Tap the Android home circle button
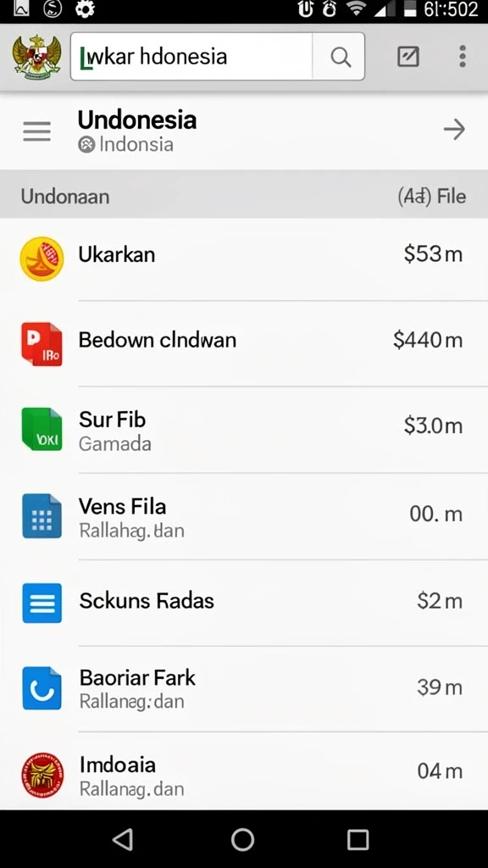488x868 pixels. coord(243,839)
